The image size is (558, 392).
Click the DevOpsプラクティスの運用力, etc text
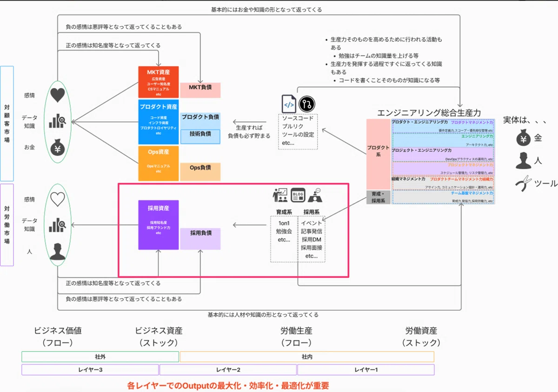pyautogui.click(x=469, y=159)
